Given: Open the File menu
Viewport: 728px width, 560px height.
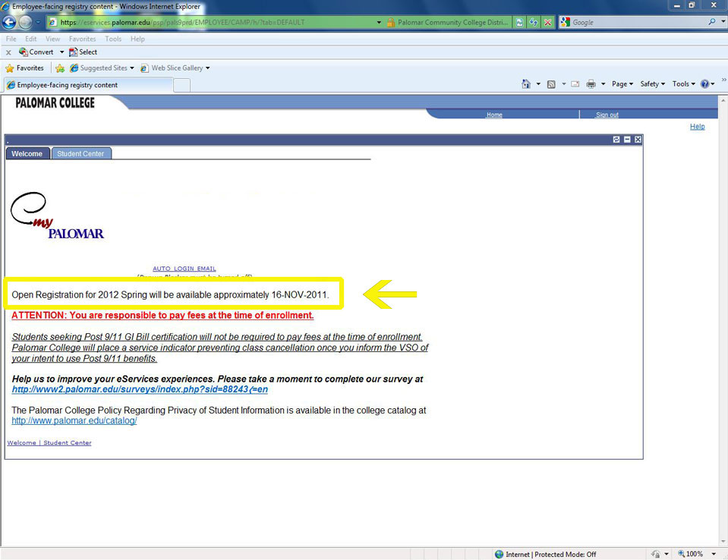Looking at the screenshot, I should click(x=11, y=39).
